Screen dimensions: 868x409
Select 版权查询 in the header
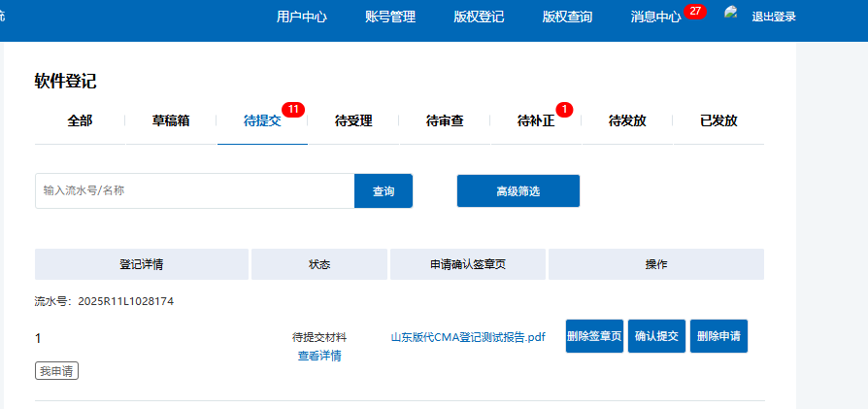pos(567,17)
